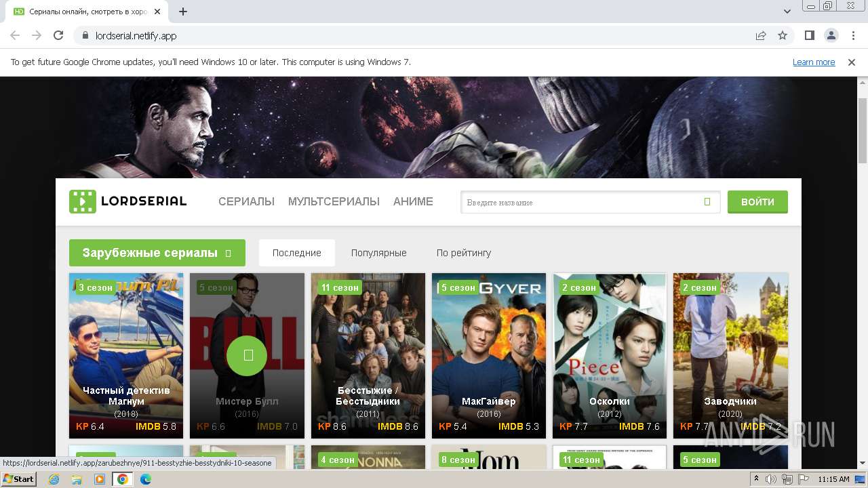Open the МакГайвер series poster

[x=489, y=356]
